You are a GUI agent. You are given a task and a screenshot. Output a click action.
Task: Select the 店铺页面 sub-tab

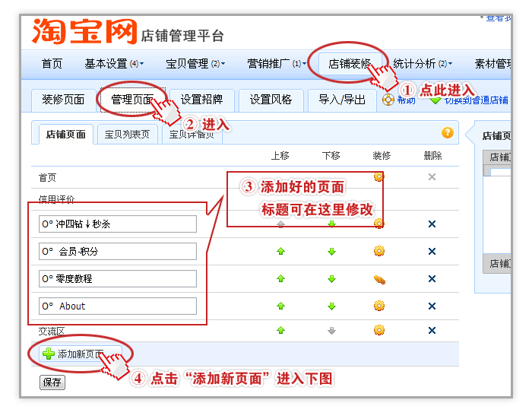[x=66, y=135]
